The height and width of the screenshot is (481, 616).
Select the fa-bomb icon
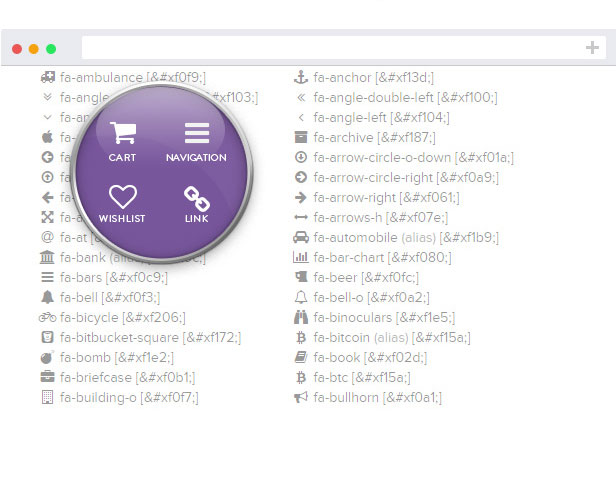coord(47,357)
